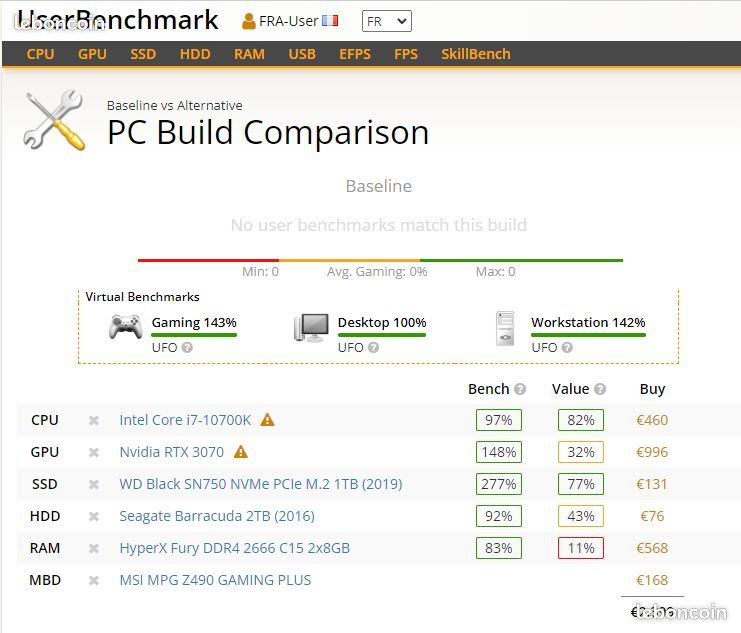Open MSI MPG Z490 GAMING PLUS link

click(x=215, y=580)
